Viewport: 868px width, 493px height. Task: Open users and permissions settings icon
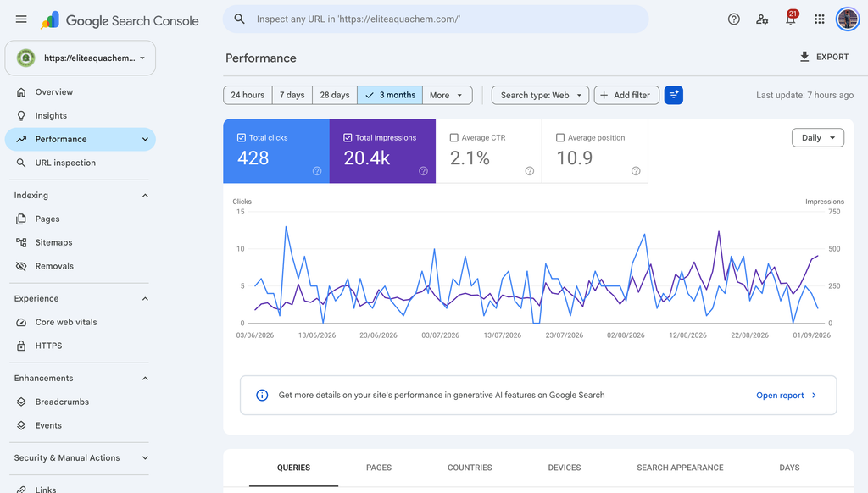[x=762, y=19]
